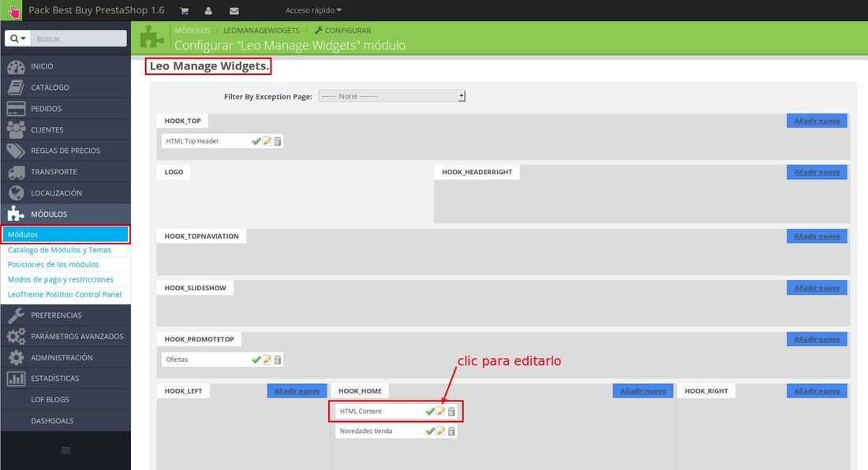Image resolution: width=868 pixels, height=470 pixels.
Task: Open Modos de pago y restricciones
Action: pos(60,279)
